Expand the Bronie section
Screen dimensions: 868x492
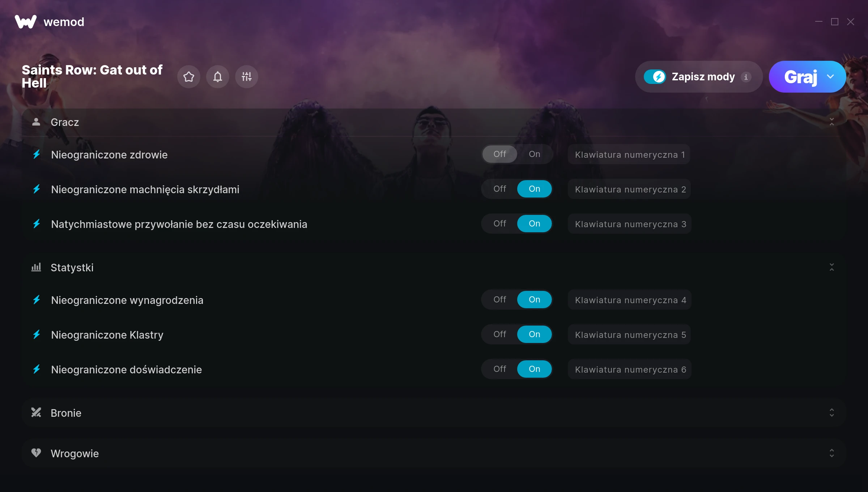point(831,413)
